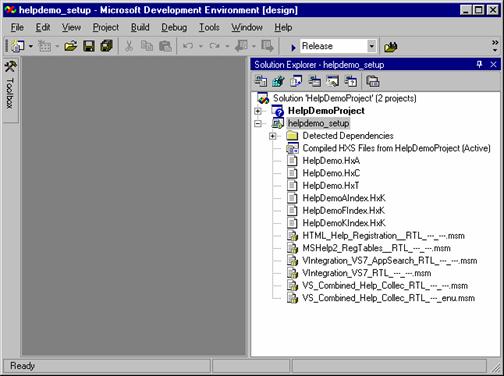Image resolution: width=504 pixels, height=376 pixels.
Task: Select VIntegration_VS7_RTL_---_---.msm module
Action: tap(367, 273)
